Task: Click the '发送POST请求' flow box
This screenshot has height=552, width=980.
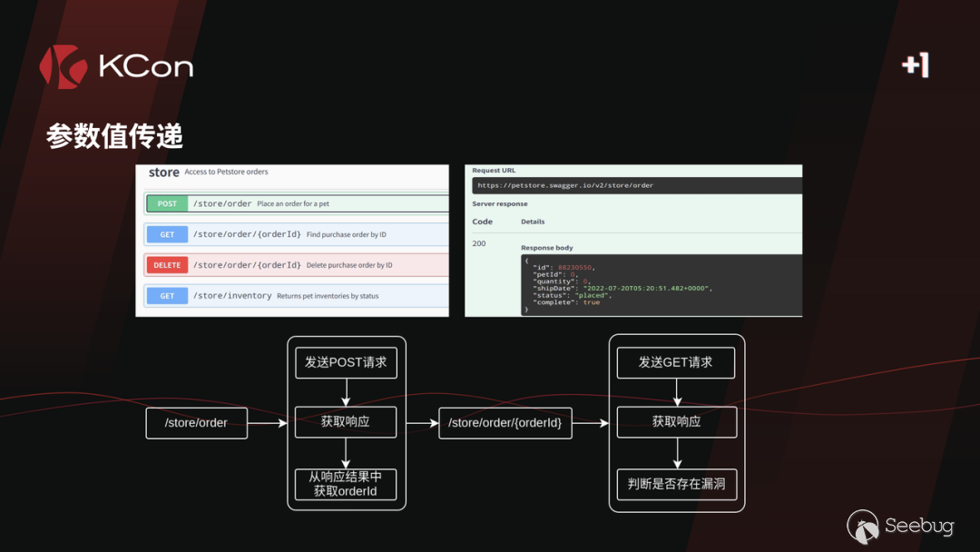Action: [x=346, y=362]
